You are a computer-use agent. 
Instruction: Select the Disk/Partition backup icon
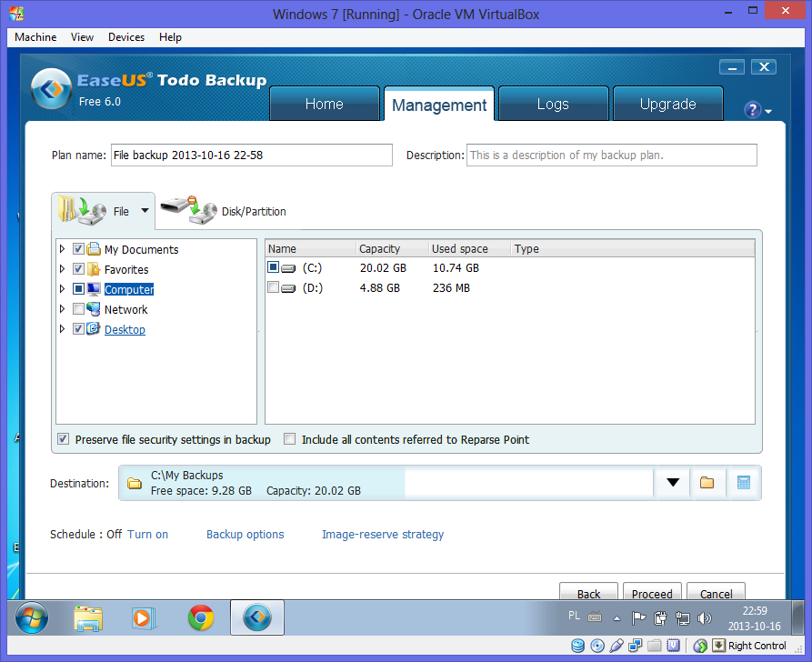[188, 210]
